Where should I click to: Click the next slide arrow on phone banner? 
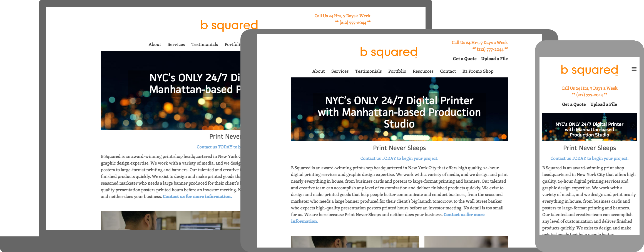pyautogui.click(x=633, y=126)
